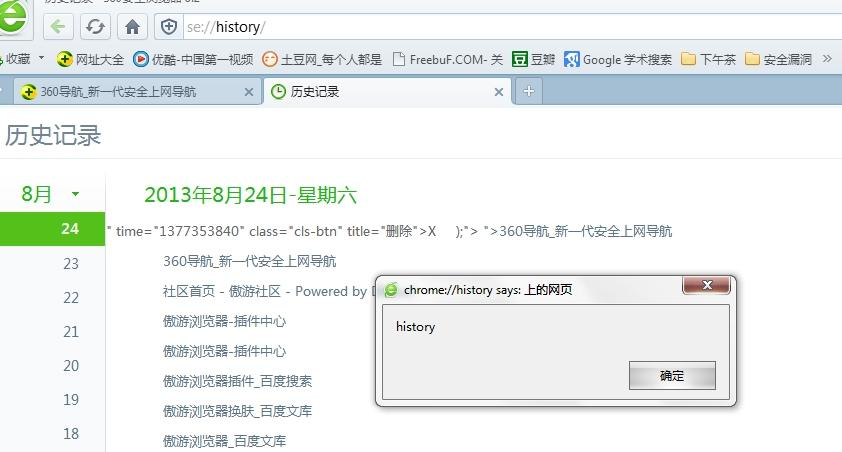Open the Google 学术搜索 bookmark
The width and height of the screenshot is (842, 452).
(x=618, y=59)
